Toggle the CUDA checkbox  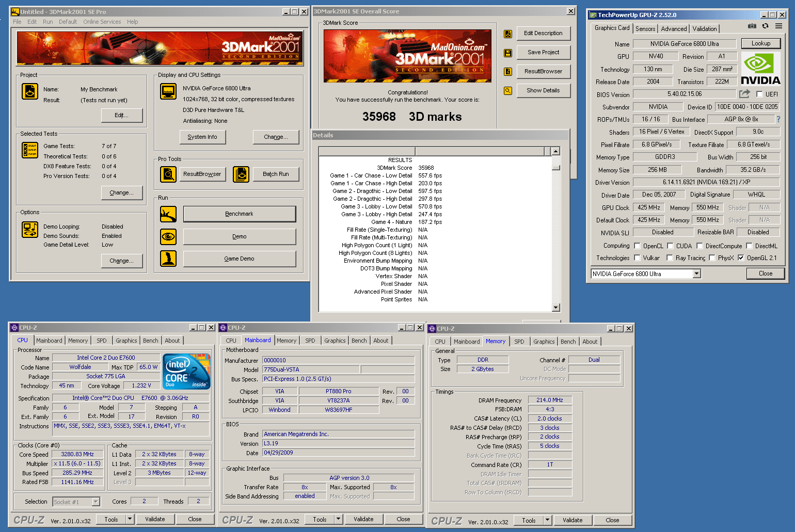tap(670, 246)
